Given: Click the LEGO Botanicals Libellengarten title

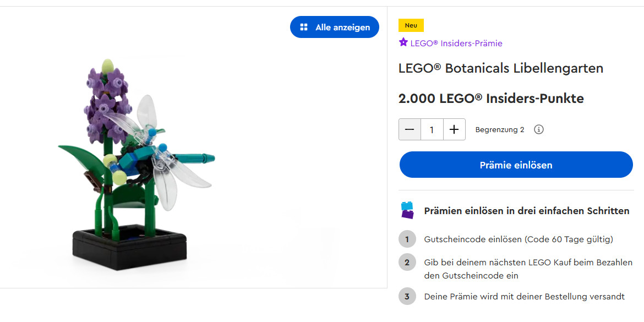Looking at the screenshot, I should pyautogui.click(x=500, y=68).
